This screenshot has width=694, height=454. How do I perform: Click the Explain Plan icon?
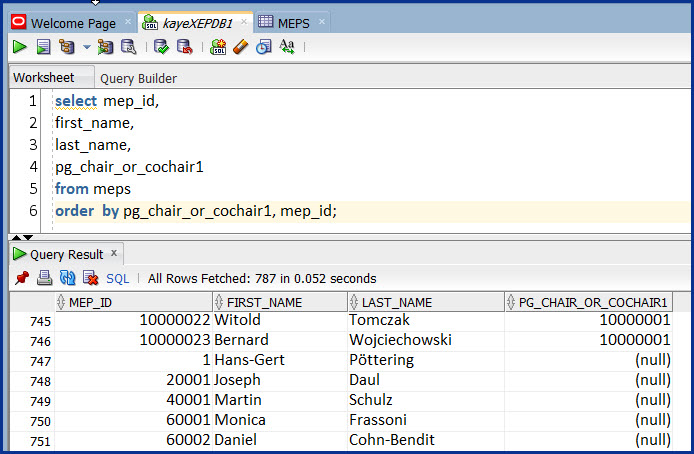(67, 46)
